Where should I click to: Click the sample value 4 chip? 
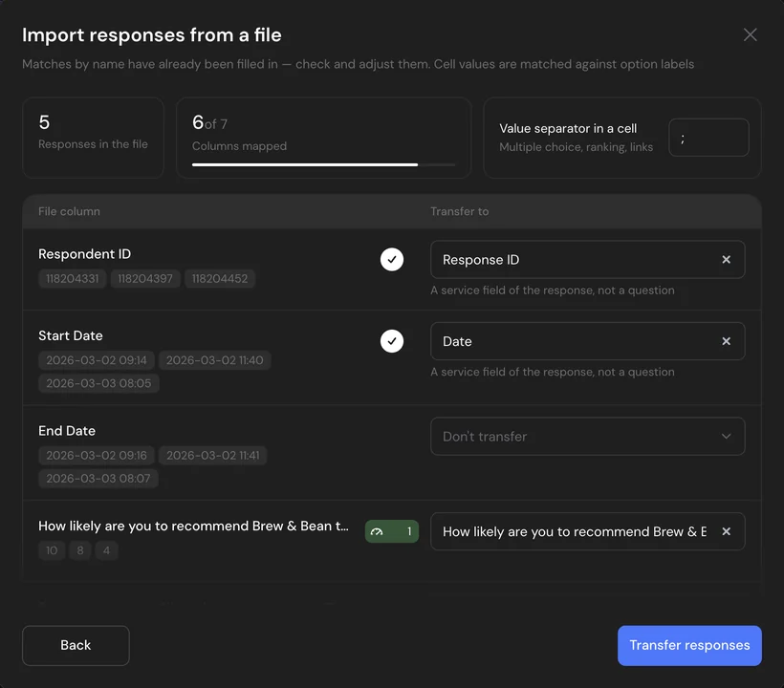pyautogui.click(x=106, y=550)
